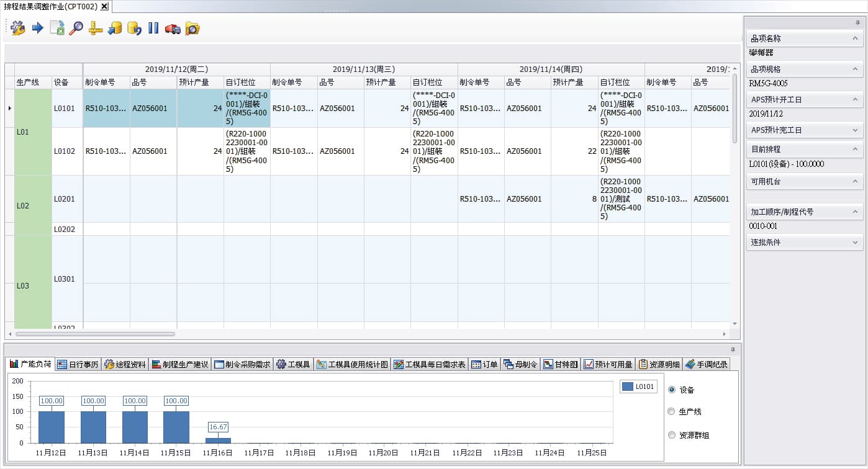Open the 订单 tab
The width and height of the screenshot is (868, 469).
[x=484, y=365]
